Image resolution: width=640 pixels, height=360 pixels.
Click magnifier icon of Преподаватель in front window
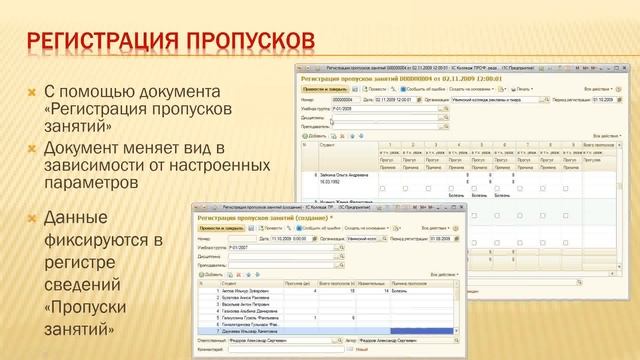coord(342,265)
